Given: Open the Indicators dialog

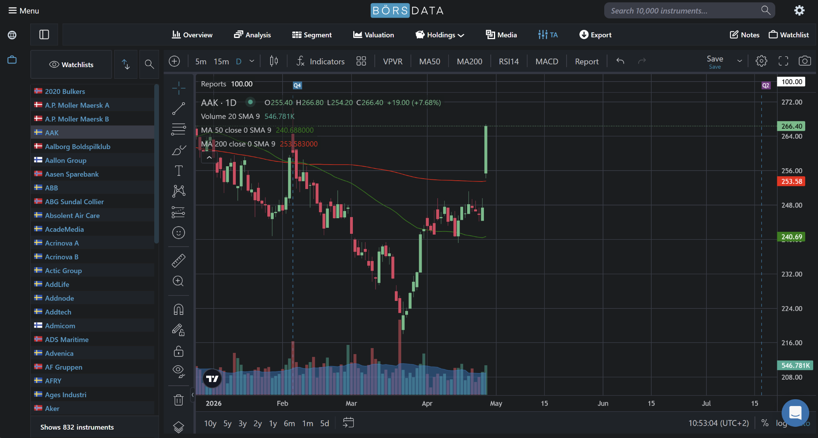Looking at the screenshot, I should (320, 62).
